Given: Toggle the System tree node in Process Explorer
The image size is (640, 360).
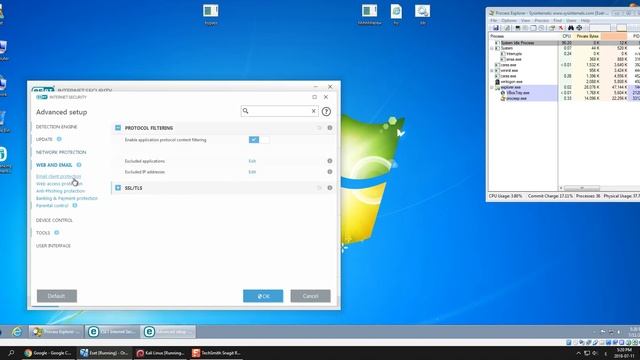Looking at the screenshot, I should (x=492, y=48).
